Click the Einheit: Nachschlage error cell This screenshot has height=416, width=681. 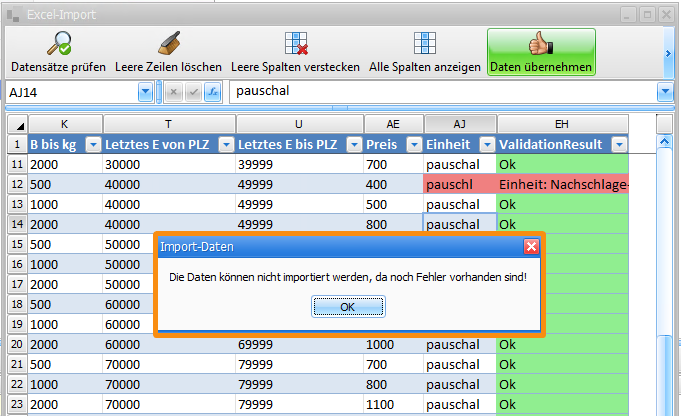coord(563,184)
